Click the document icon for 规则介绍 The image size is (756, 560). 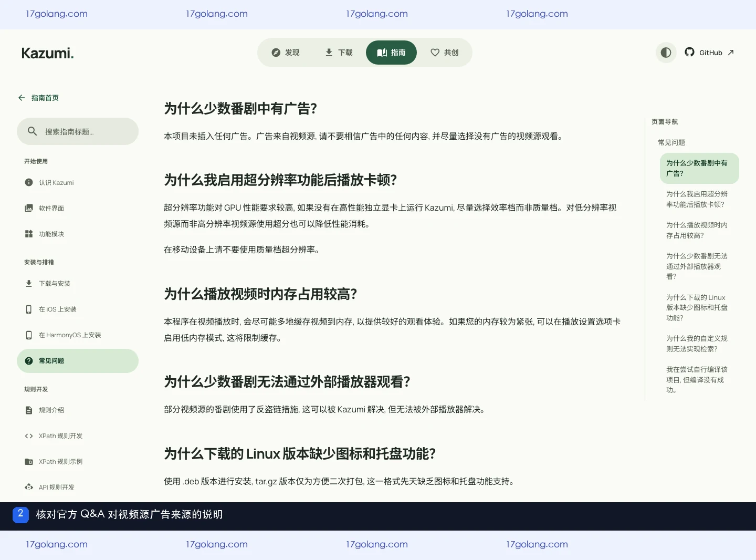click(x=29, y=410)
